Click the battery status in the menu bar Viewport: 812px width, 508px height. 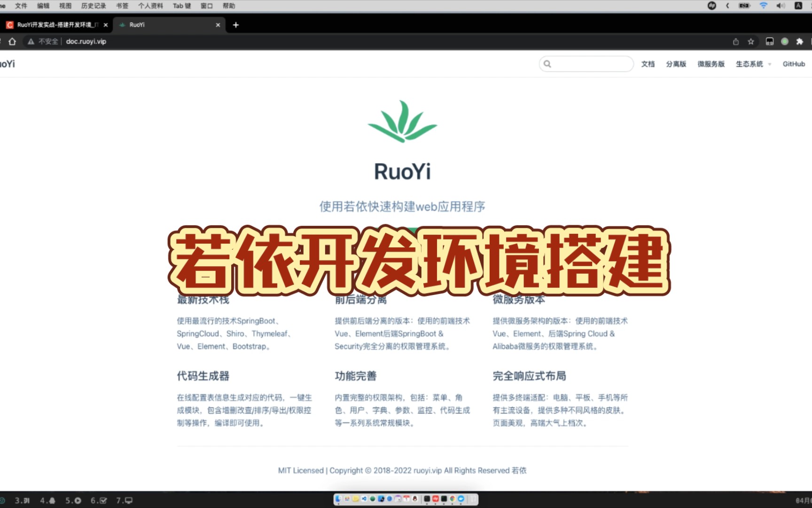pos(744,6)
